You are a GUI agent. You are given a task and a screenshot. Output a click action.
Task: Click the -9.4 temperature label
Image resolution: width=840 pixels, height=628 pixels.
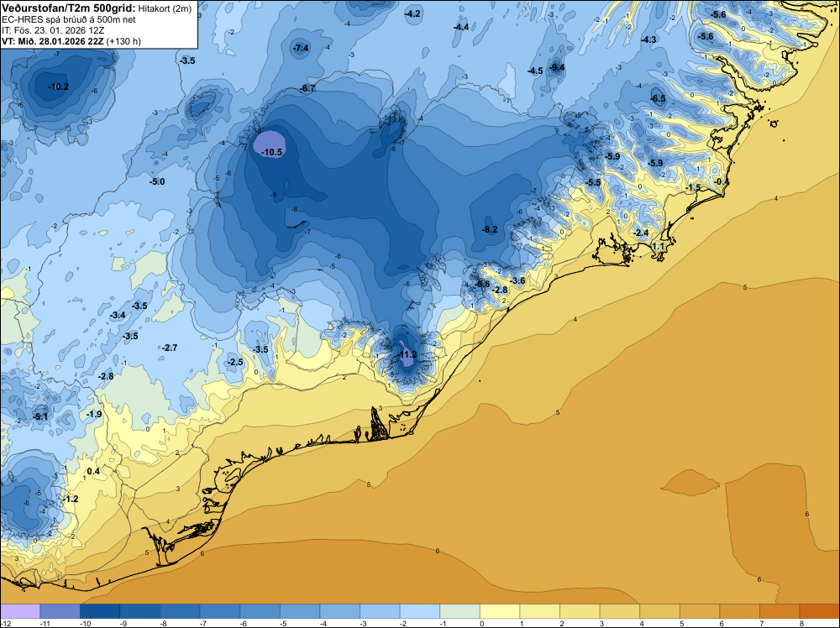557,67
